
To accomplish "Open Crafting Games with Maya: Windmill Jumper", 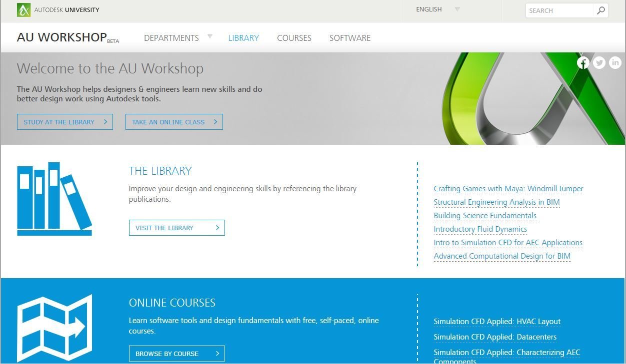I will (508, 189).
